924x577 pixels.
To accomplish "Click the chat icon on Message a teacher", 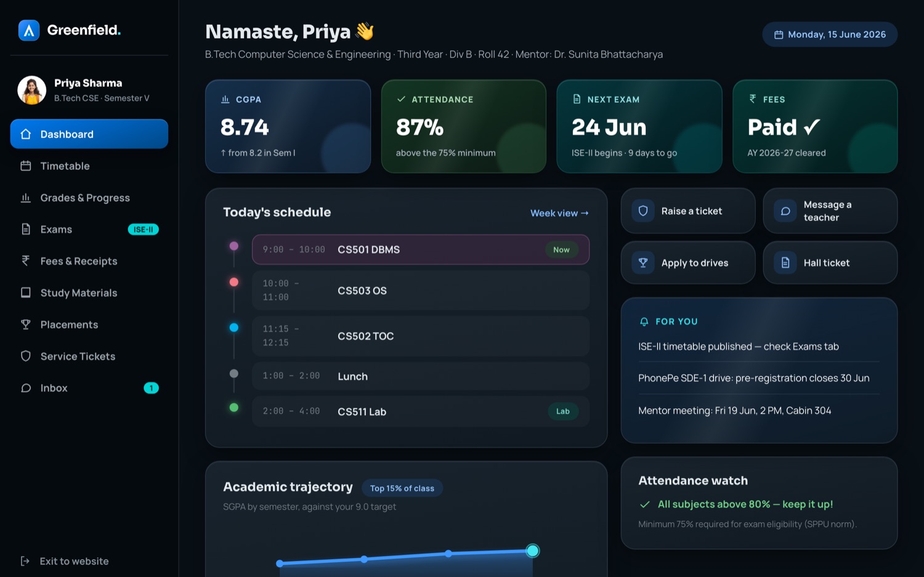I will (785, 211).
